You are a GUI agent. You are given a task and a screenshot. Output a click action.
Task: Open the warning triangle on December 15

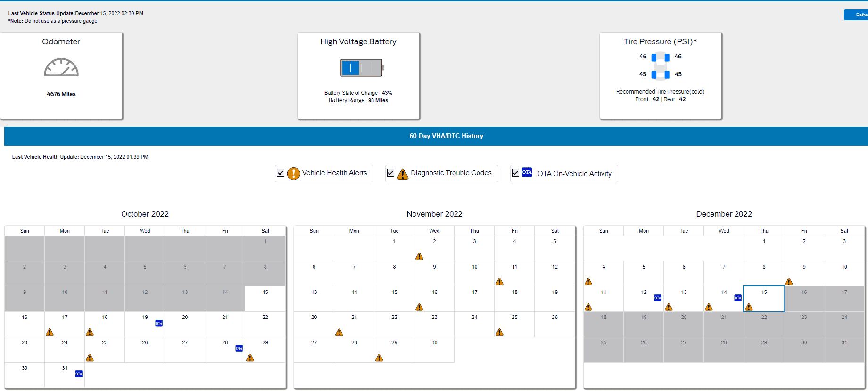tap(749, 307)
